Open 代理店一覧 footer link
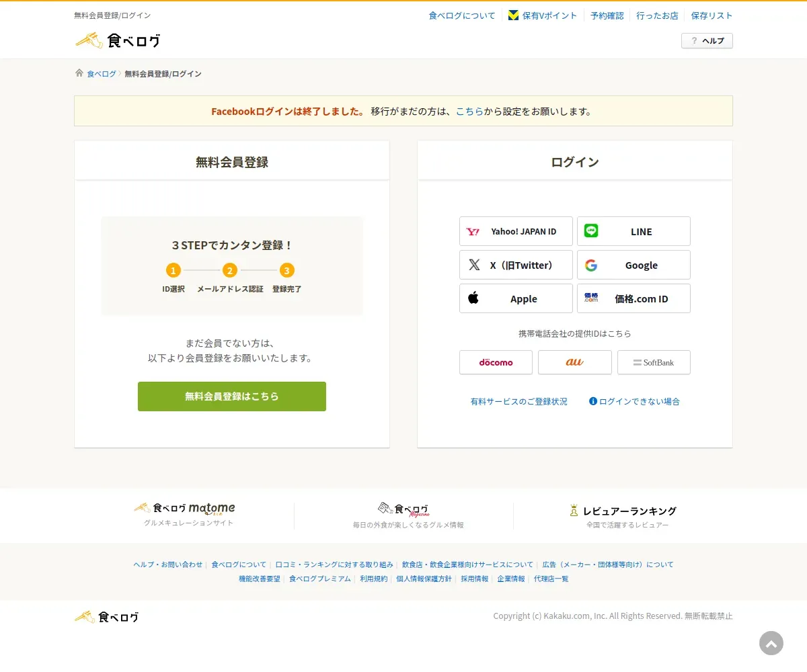807x672 pixels. 551,579
